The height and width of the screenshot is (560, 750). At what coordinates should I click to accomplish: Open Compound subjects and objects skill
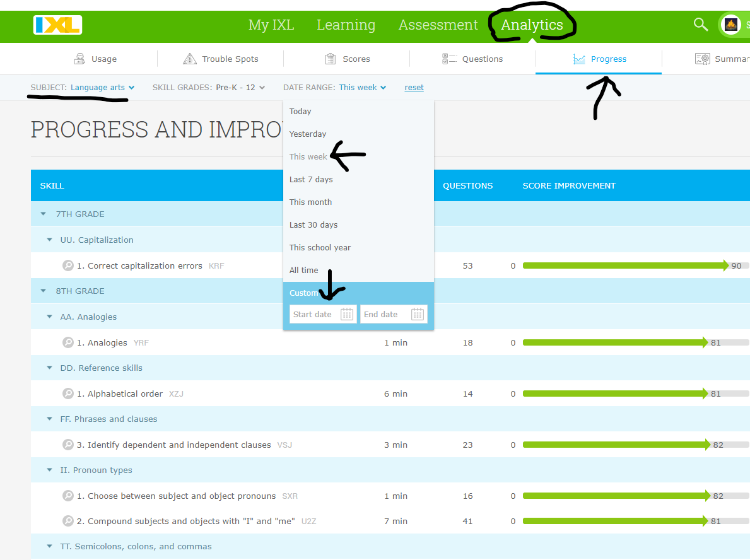pyautogui.click(x=191, y=522)
